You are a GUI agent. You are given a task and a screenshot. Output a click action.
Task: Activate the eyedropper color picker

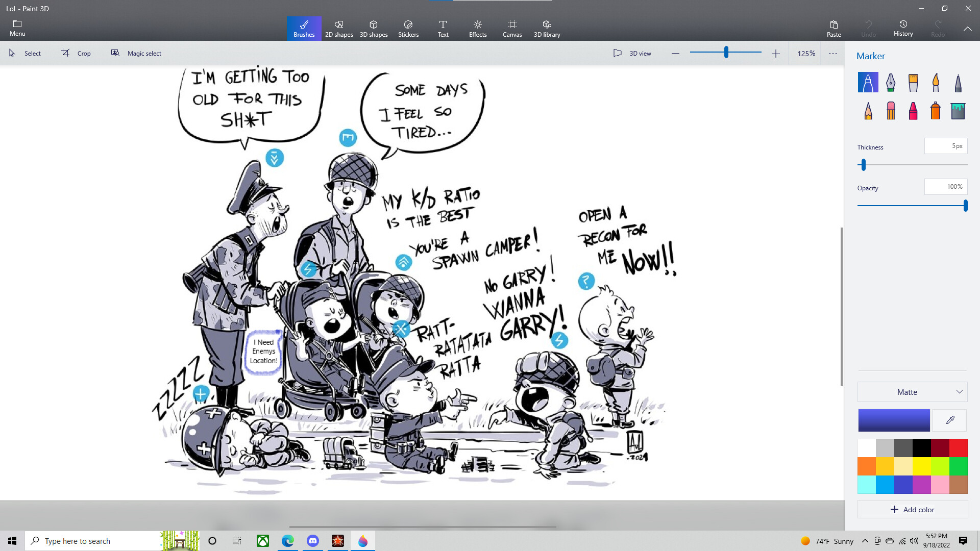click(x=950, y=420)
